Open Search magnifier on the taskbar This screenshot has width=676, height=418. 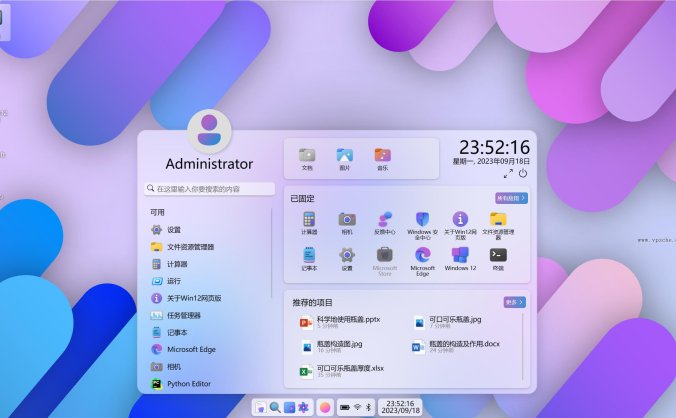pyautogui.click(x=275, y=407)
